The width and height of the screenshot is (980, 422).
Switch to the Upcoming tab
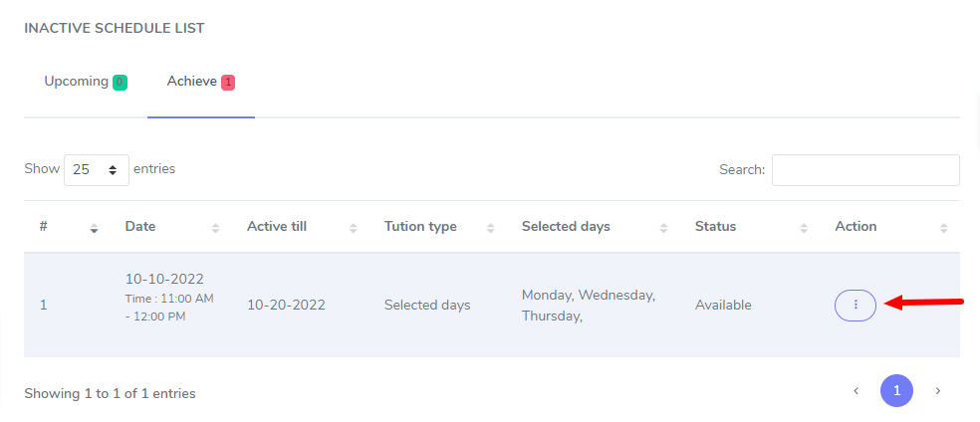pos(77,82)
